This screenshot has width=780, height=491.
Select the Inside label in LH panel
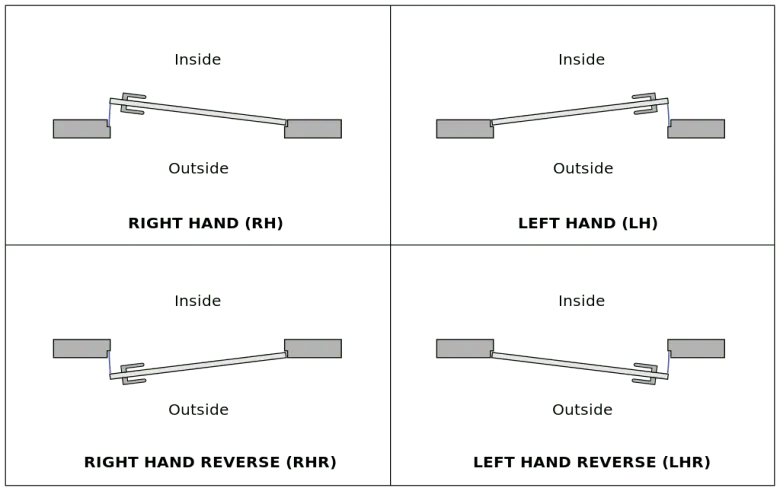(582, 60)
